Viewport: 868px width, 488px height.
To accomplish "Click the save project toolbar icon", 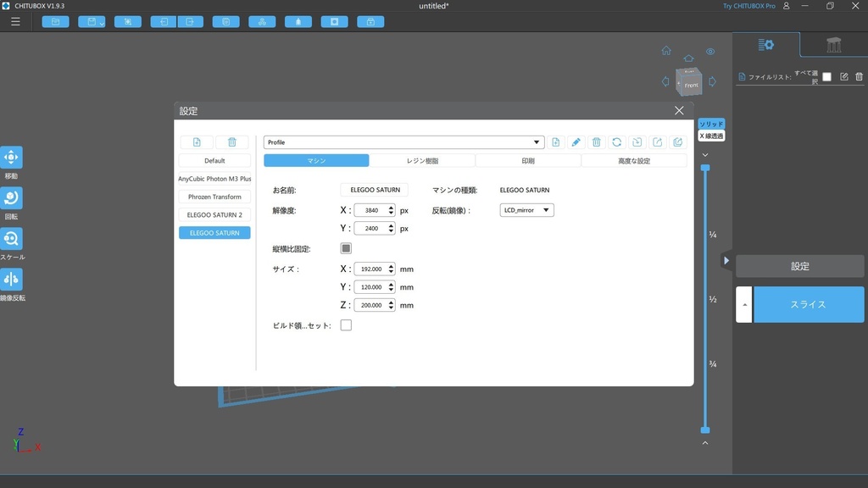I will pos(92,21).
